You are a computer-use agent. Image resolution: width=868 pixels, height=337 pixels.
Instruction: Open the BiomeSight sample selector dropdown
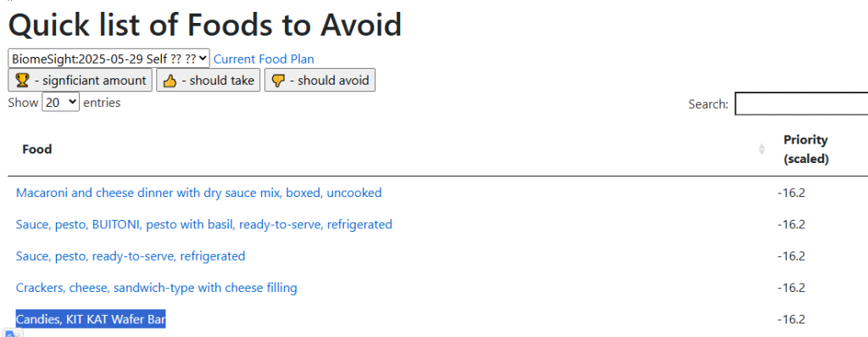pyautogui.click(x=108, y=59)
